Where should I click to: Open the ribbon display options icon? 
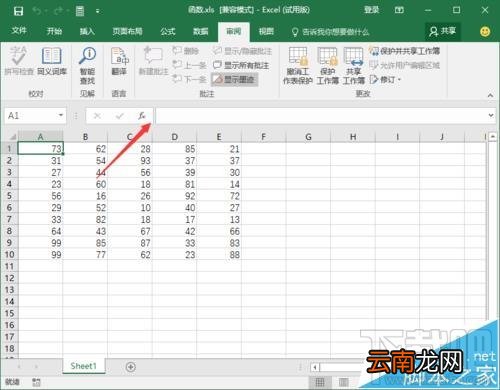(x=399, y=10)
